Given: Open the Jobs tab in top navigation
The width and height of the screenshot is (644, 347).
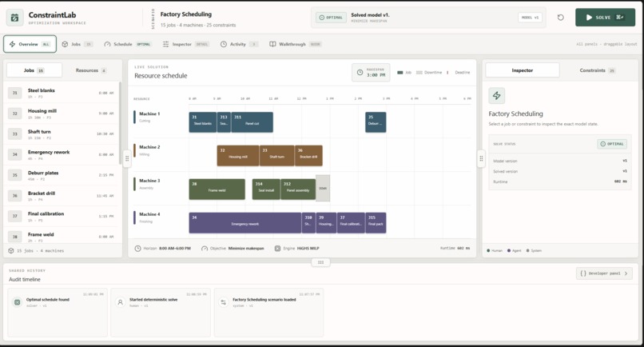Looking at the screenshot, I should click(x=78, y=44).
